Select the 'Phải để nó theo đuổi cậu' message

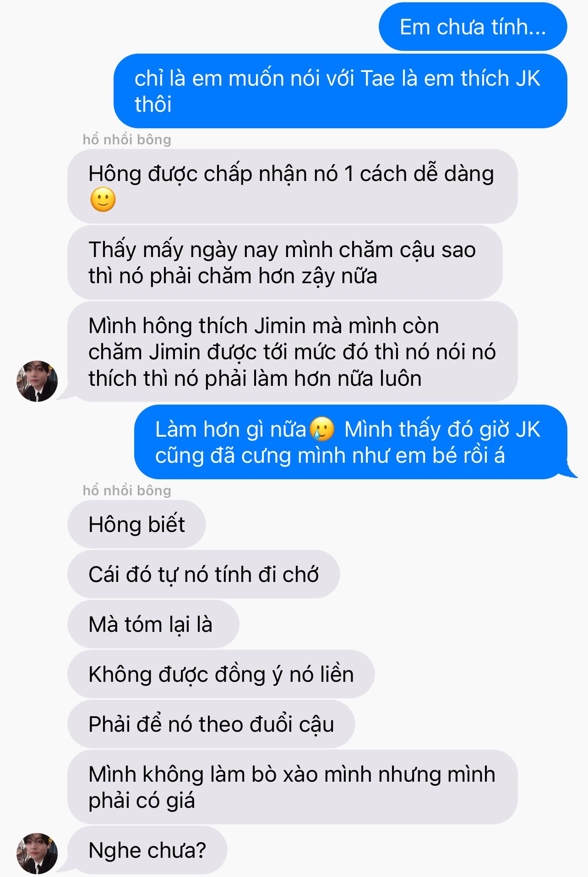click(211, 724)
